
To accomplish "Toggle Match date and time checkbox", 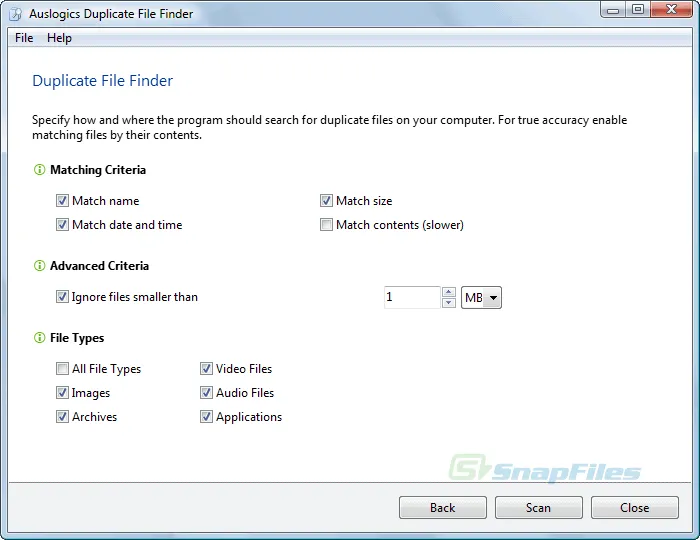I will [62, 224].
